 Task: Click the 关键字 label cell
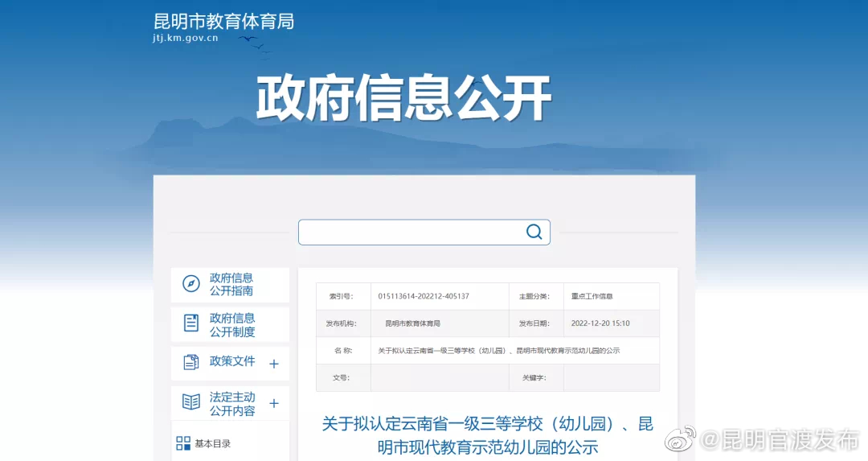536,378
